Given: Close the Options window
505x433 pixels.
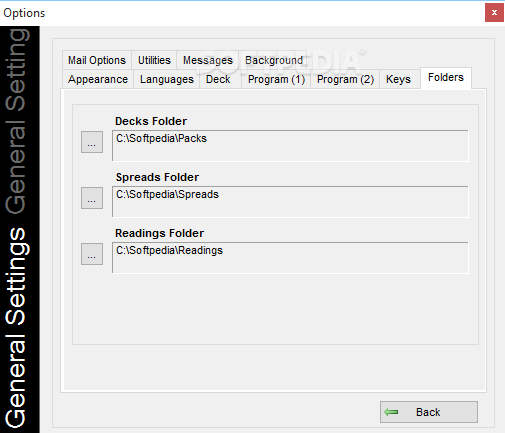Looking at the screenshot, I should 494,13.
